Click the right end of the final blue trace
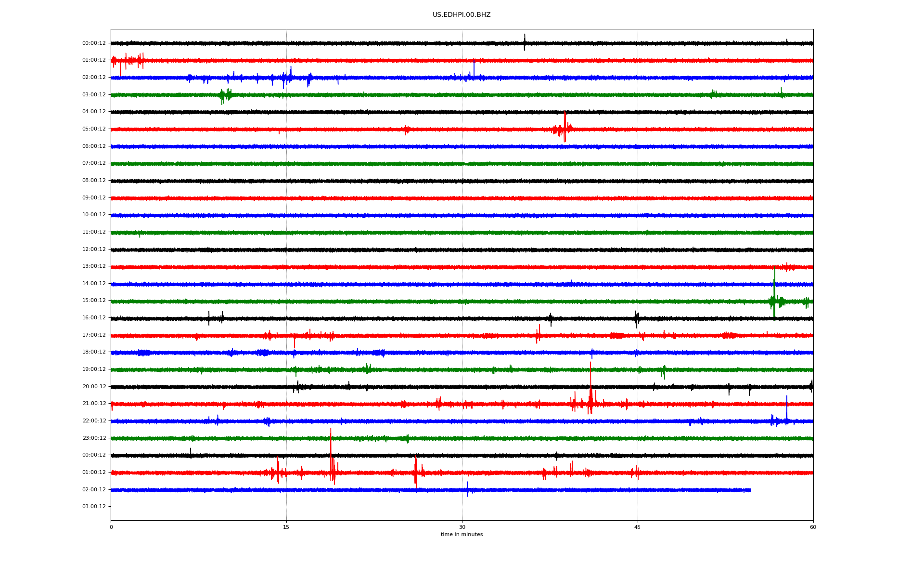Screen dimensions: 924x578 click(x=750, y=490)
